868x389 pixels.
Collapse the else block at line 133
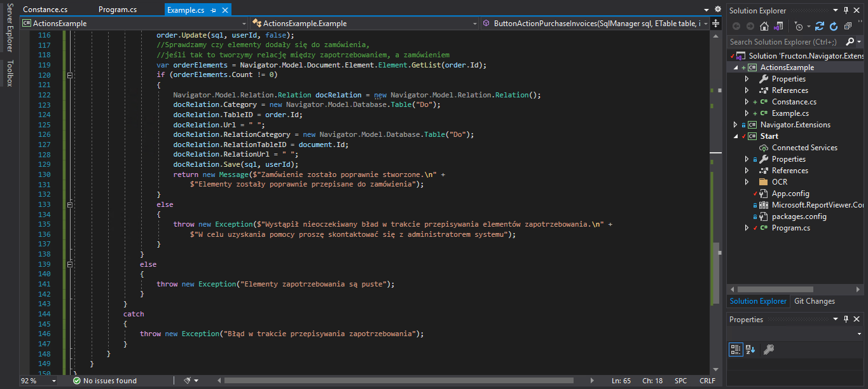(70, 204)
